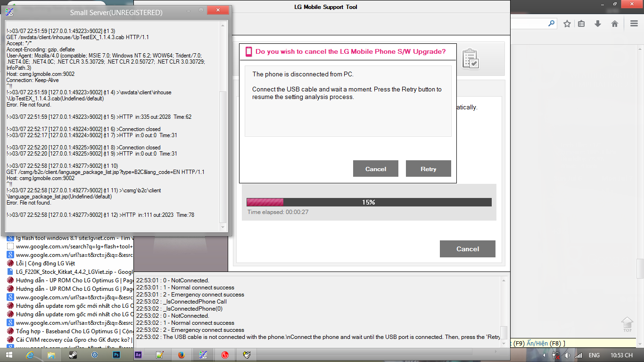Switch to LG Mobile Support taskbar icon

225,355
